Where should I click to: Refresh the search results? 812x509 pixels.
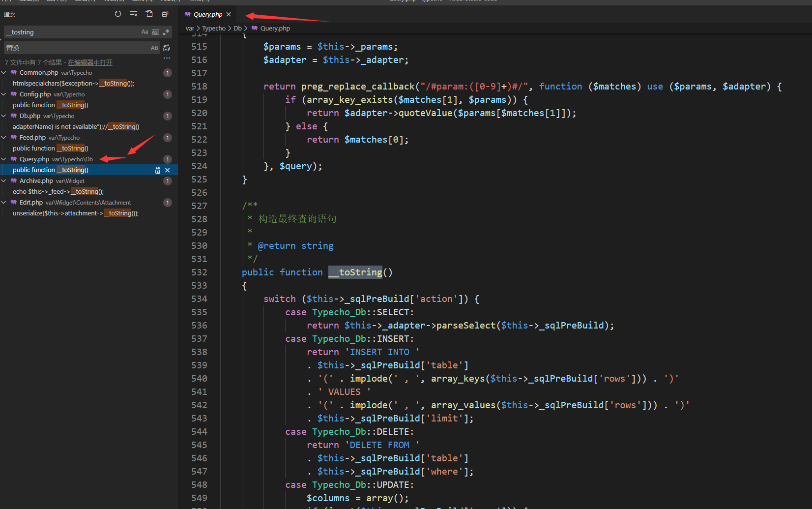click(117, 13)
